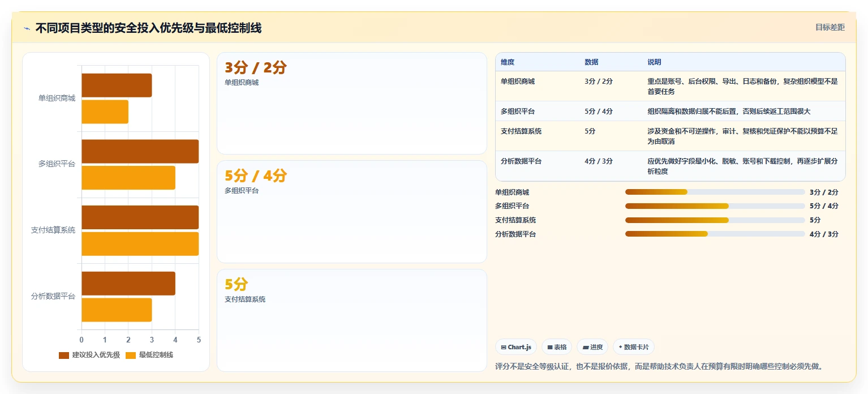
Task: Click table data cell '3分 / 2分'
Action: (599, 82)
